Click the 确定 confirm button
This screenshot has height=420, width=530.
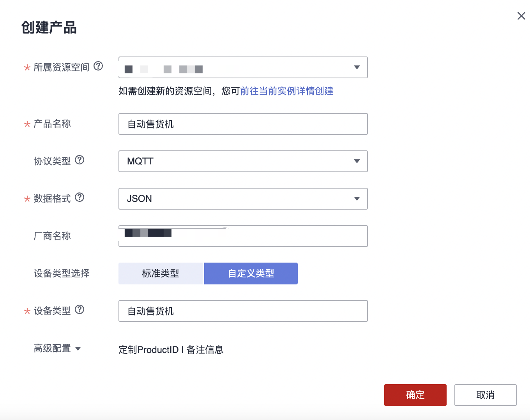tap(415, 395)
